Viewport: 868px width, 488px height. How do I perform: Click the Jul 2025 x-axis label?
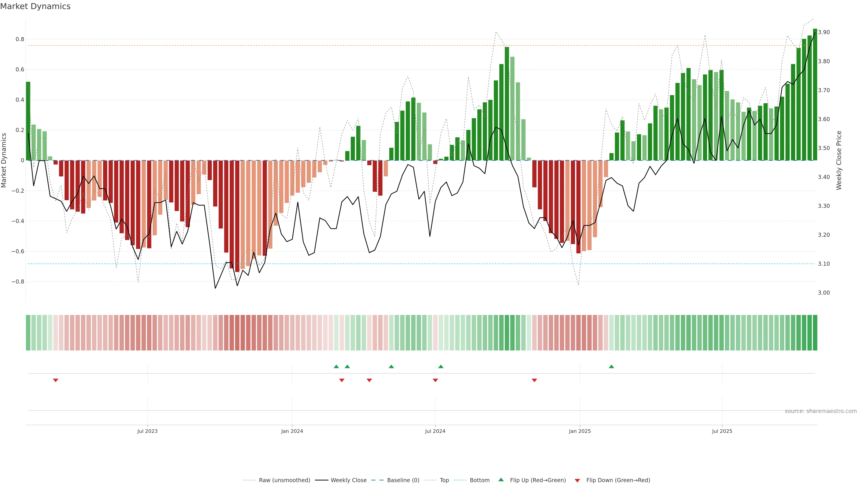click(722, 431)
